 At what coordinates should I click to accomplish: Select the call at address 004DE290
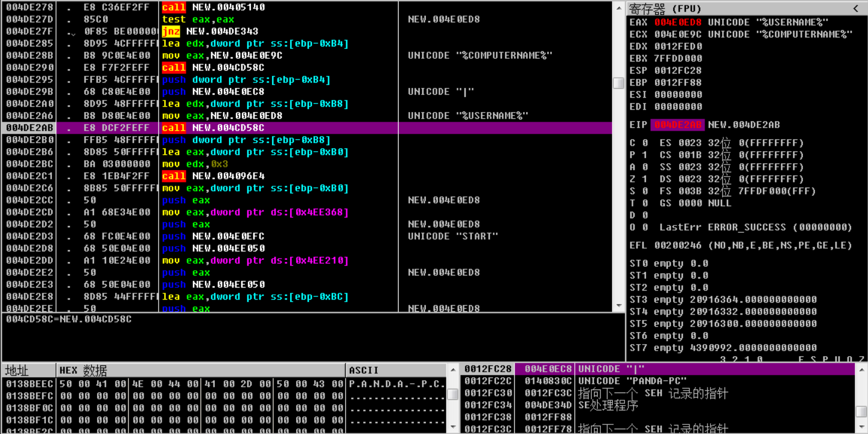point(306,68)
